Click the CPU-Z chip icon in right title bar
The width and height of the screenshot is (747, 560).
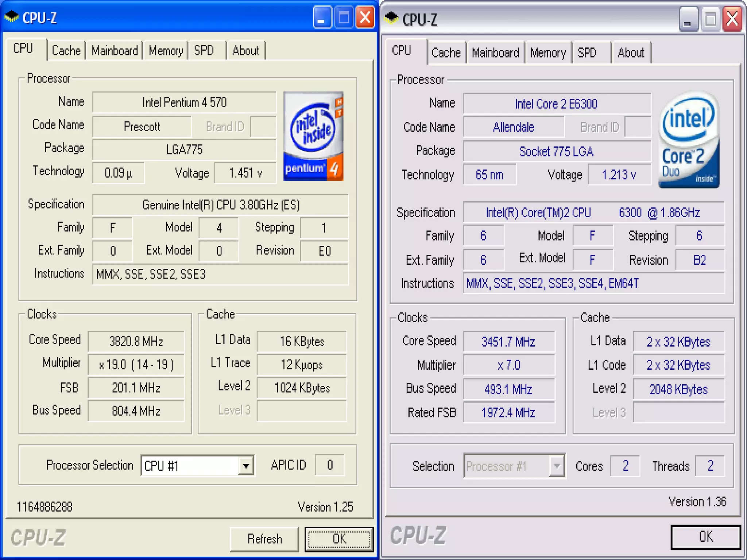click(x=392, y=18)
